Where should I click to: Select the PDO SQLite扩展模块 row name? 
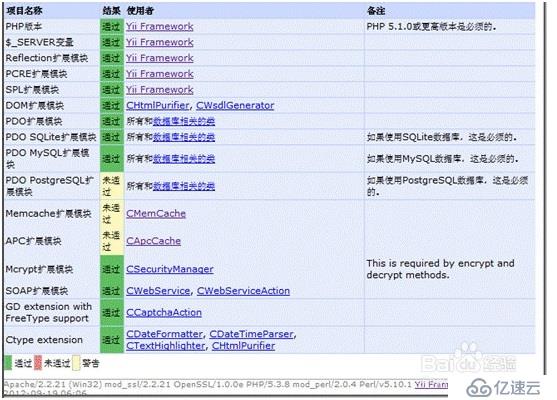[x=51, y=137]
